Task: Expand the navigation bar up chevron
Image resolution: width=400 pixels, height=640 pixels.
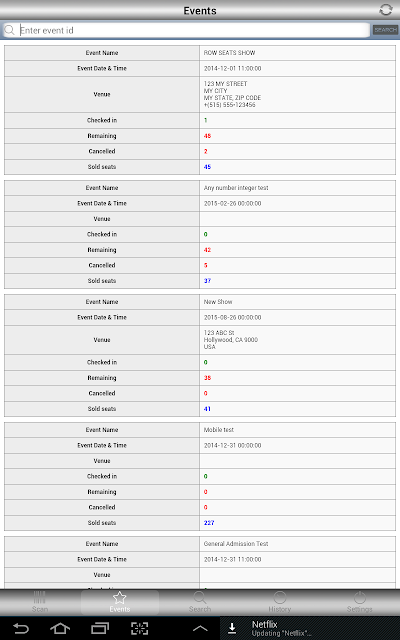Action: [x=200, y=629]
